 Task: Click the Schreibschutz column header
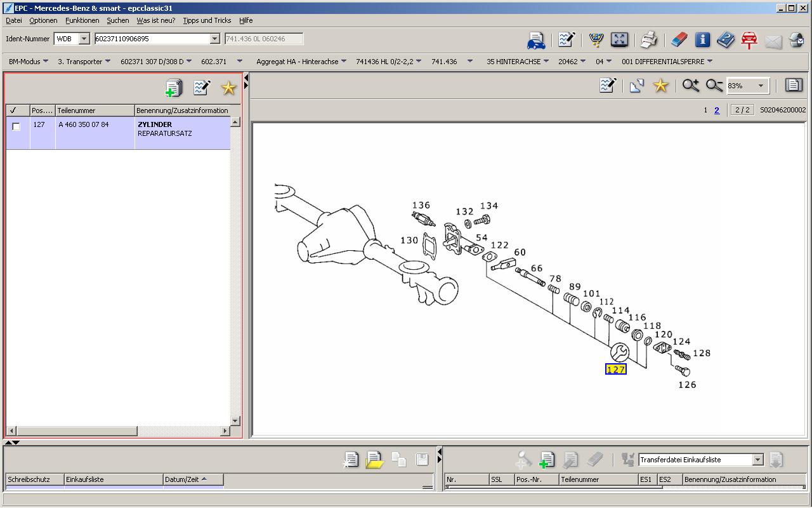click(x=35, y=479)
